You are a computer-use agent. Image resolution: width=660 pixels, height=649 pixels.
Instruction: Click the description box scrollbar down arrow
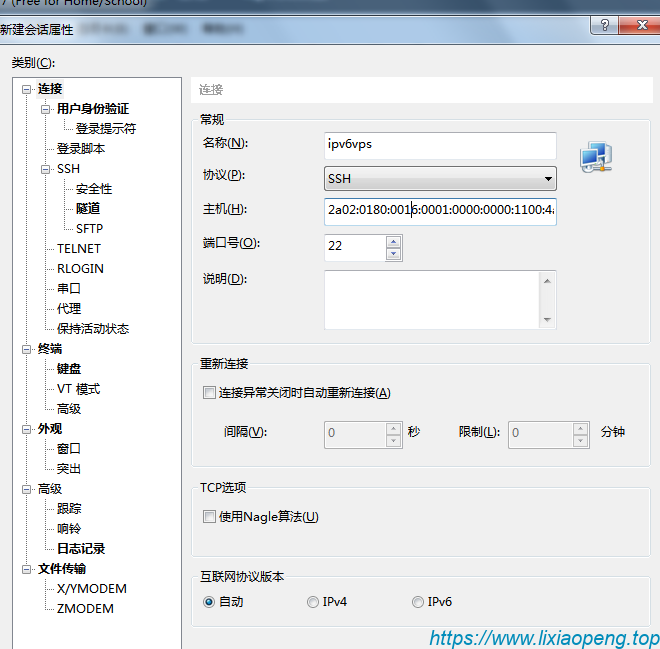pos(546,320)
